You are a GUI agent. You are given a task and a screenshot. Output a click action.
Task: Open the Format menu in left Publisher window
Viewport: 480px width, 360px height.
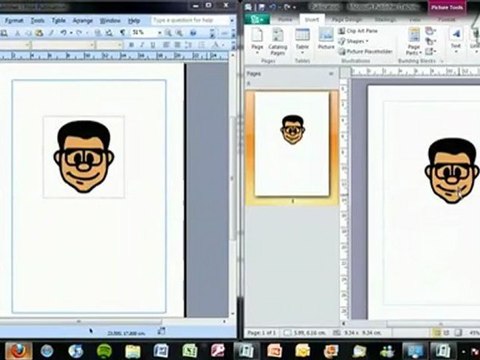[x=14, y=21]
